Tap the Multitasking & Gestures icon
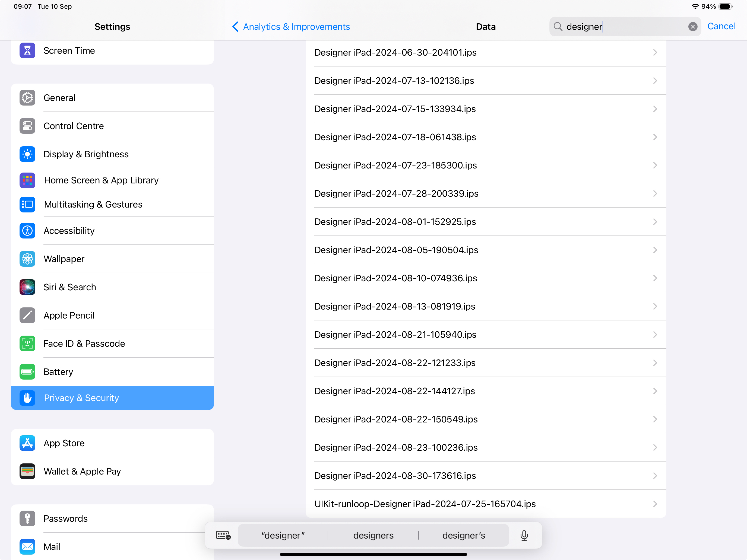This screenshot has width=747, height=560. tap(27, 205)
